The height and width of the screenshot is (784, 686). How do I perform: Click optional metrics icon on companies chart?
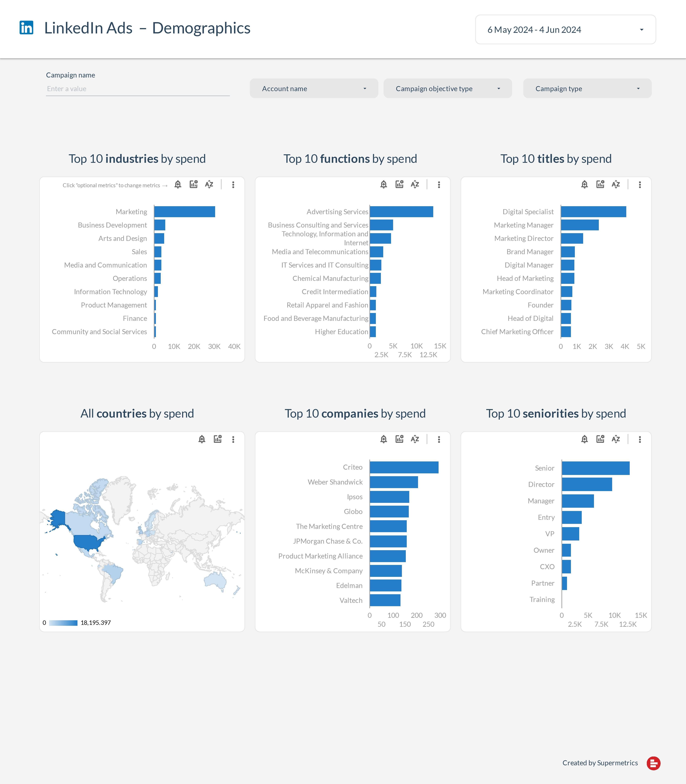point(399,439)
